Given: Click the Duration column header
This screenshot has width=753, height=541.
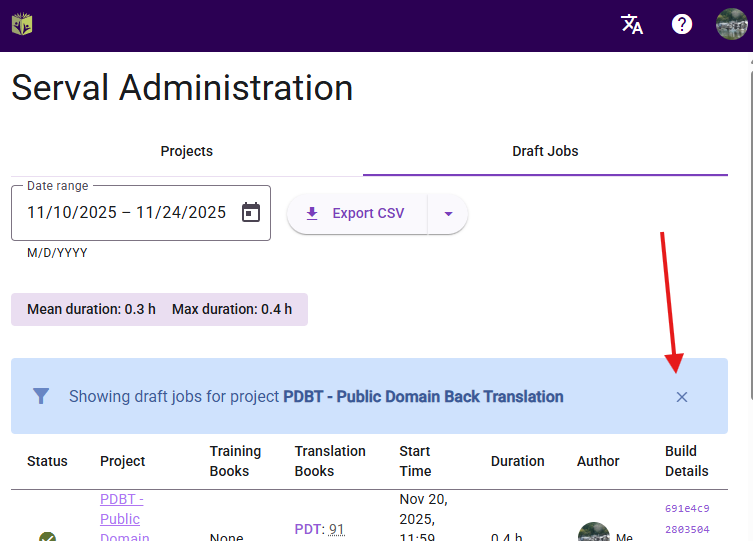Looking at the screenshot, I should click(x=517, y=461).
